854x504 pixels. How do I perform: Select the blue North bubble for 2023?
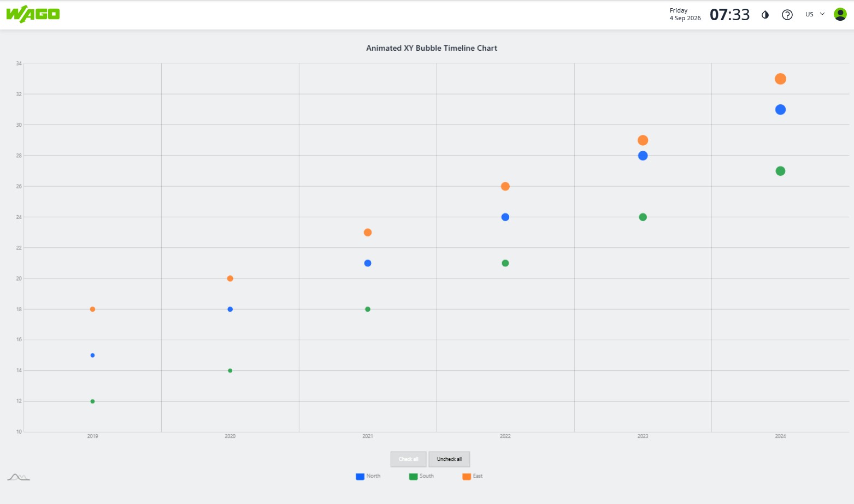(643, 156)
